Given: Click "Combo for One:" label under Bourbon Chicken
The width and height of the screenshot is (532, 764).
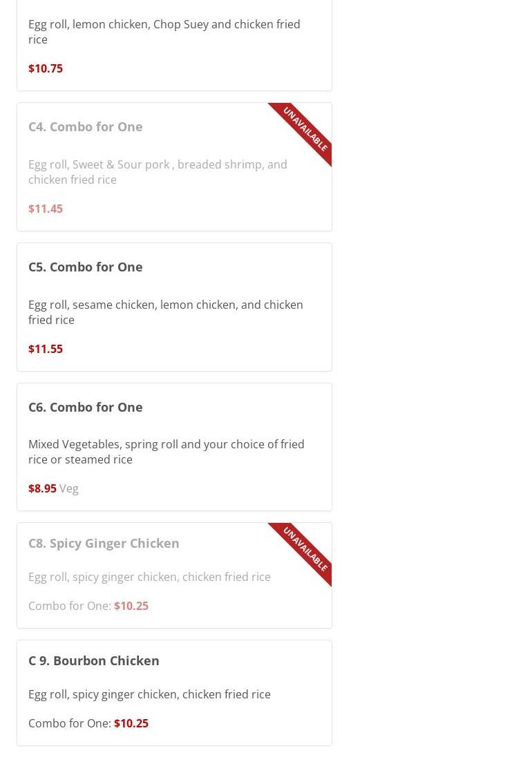Looking at the screenshot, I should coord(69,723).
